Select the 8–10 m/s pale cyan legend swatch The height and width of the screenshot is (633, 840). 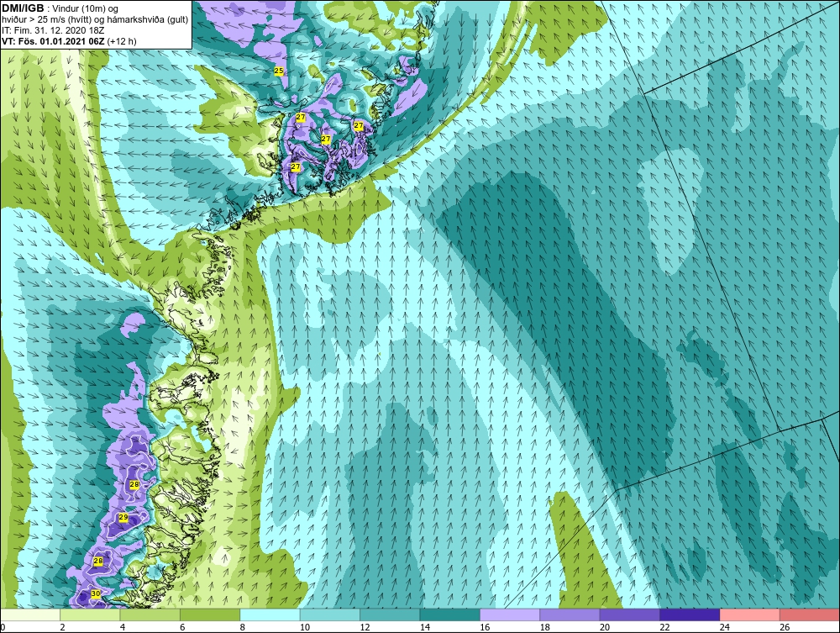pos(270,615)
